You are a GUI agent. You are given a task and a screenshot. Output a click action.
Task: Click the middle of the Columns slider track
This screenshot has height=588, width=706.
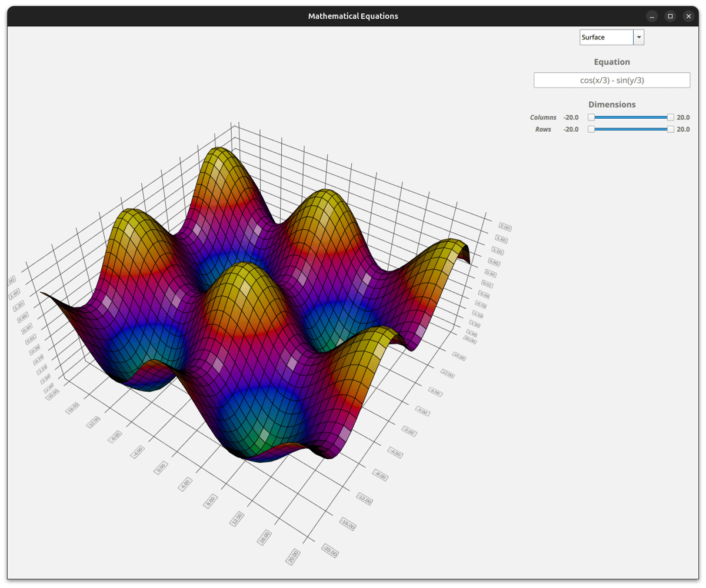631,118
